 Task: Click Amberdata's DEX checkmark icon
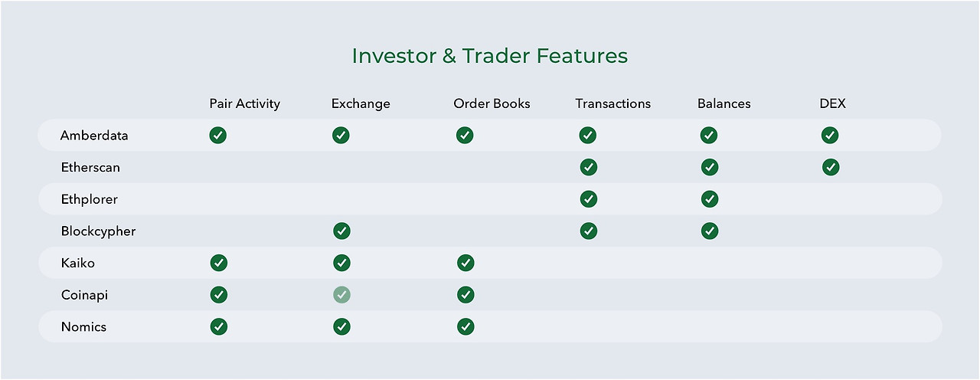(x=830, y=136)
